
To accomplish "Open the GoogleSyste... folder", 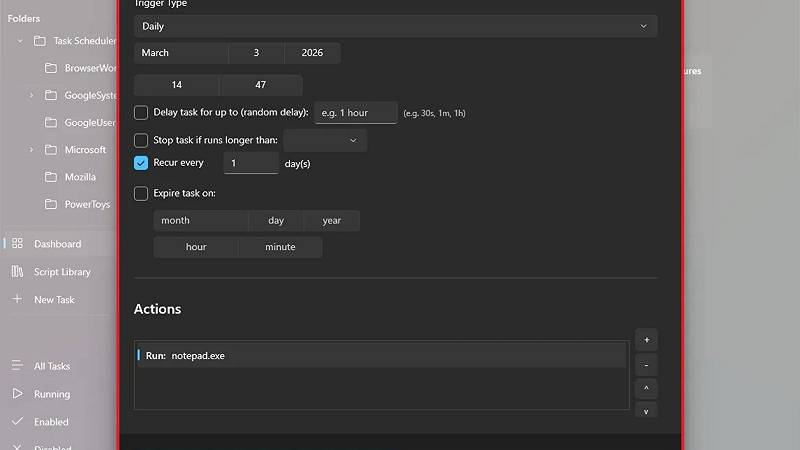I will [91, 95].
